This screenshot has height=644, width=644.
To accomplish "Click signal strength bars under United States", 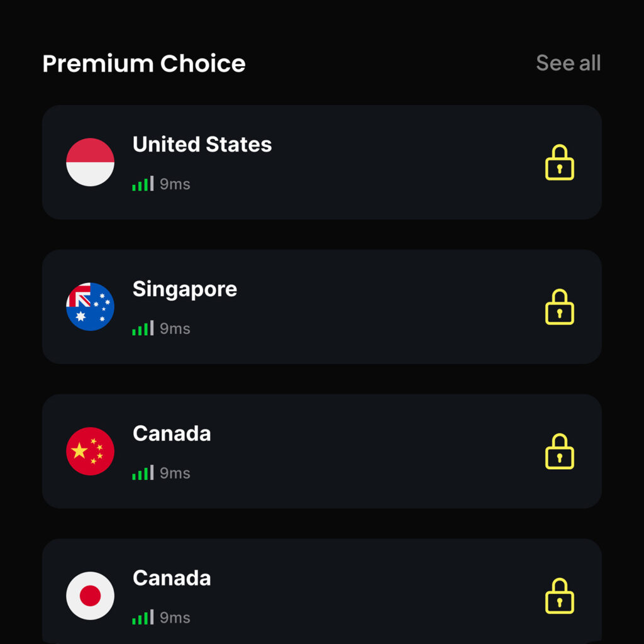I will point(143,184).
